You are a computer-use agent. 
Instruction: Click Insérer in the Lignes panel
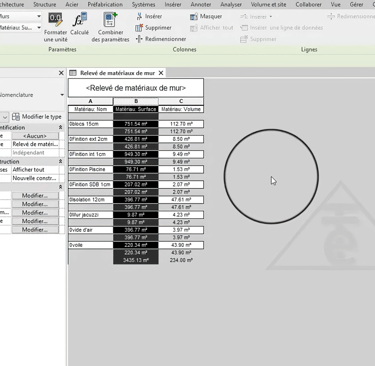point(254,17)
